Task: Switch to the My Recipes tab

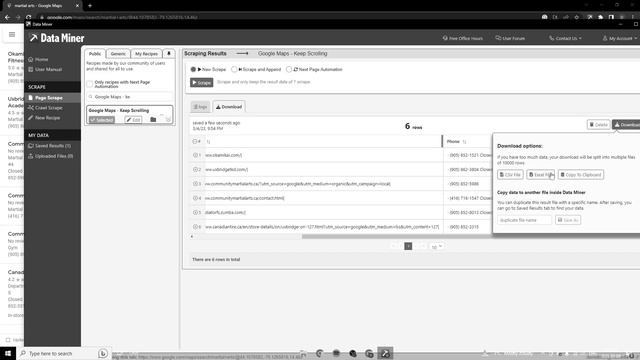Action: [x=147, y=54]
